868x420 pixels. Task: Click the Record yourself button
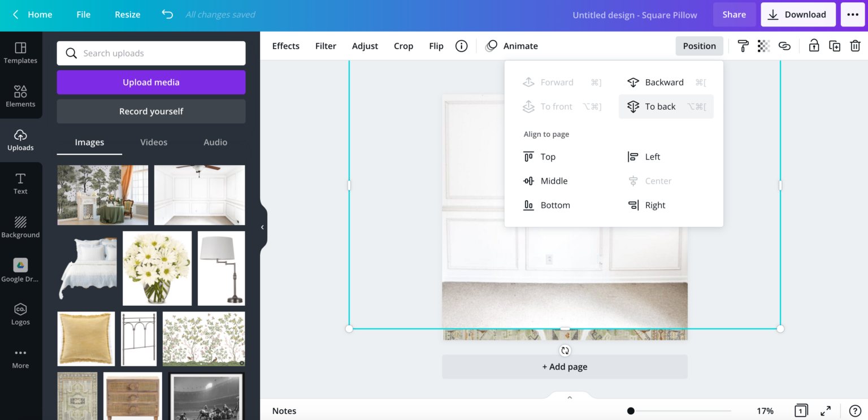click(151, 111)
